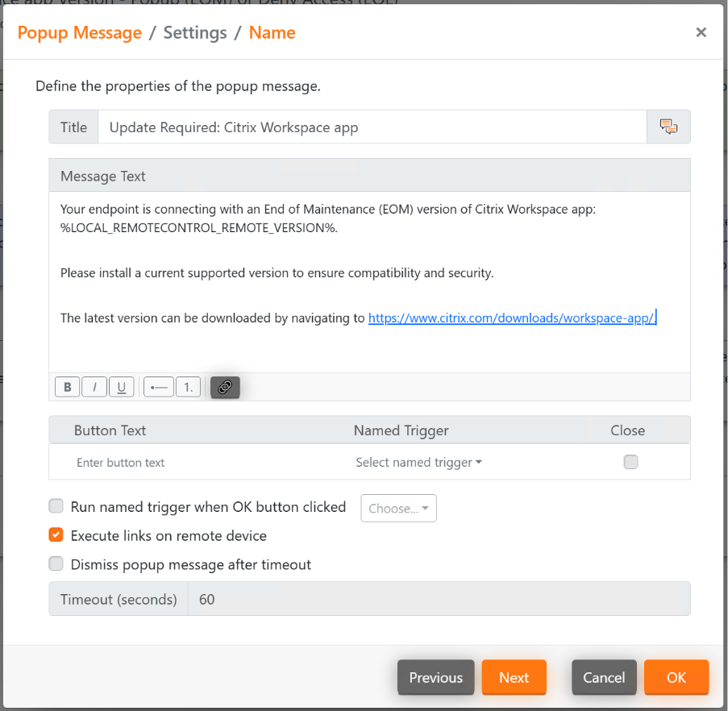Open the citrix.com workspace-app download link
This screenshot has width=728, height=711.
pos(512,318)
